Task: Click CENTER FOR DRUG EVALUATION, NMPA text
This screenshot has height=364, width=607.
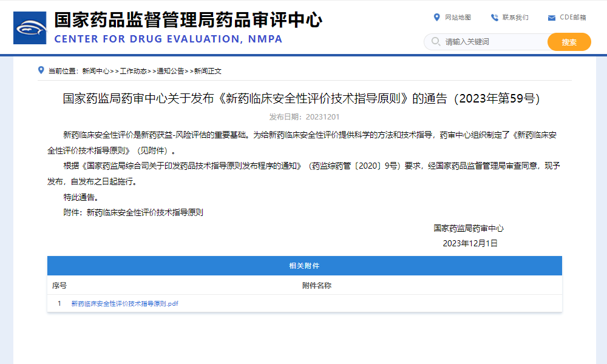Action: point(168,39)
